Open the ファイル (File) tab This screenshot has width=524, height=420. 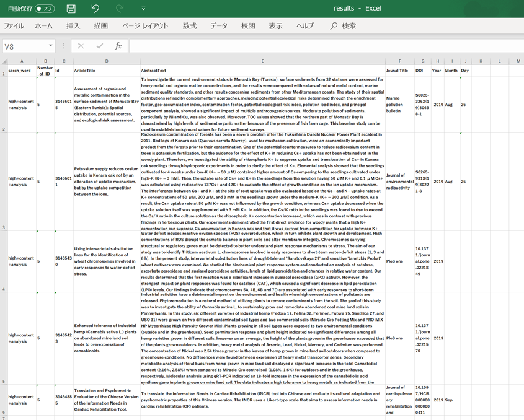point(14,26)
